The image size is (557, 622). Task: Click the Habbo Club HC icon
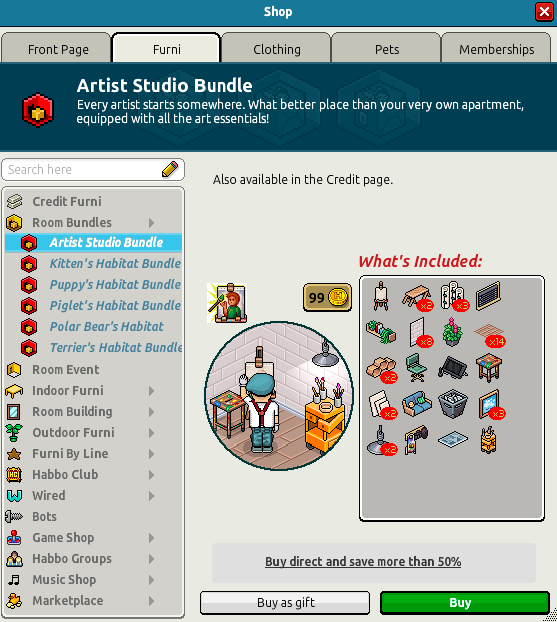[14, 474]
